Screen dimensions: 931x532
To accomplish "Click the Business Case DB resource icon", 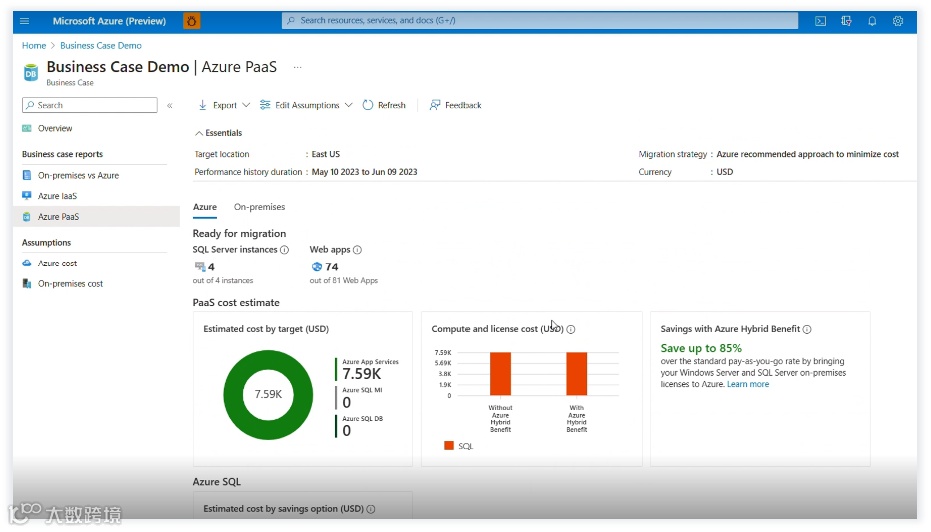I will click(30, 73).
